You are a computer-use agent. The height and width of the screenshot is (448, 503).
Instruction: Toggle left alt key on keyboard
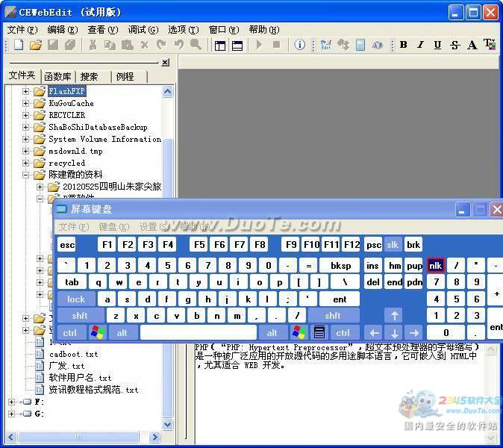pos(123,332)
